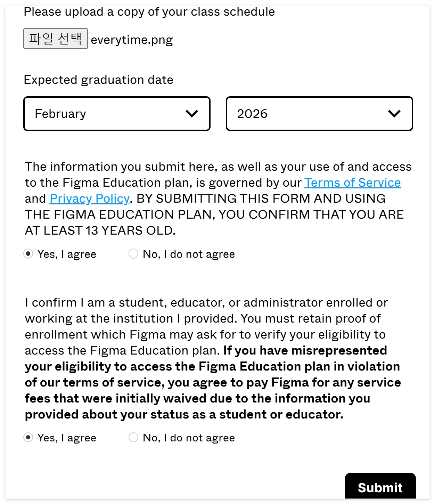This screenshot has height=504, width=435.
Task: Click the 파일 선택 file chooser button
Action: coord(56,39)
